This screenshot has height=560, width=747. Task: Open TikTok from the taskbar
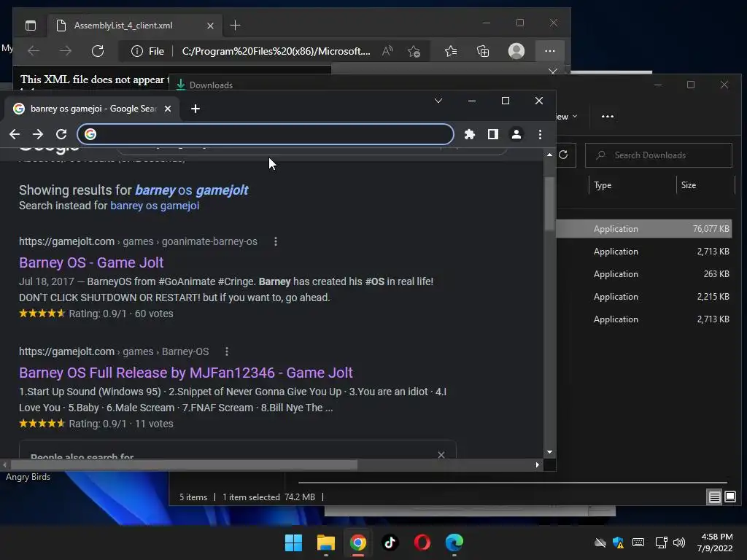pos(390,542)
